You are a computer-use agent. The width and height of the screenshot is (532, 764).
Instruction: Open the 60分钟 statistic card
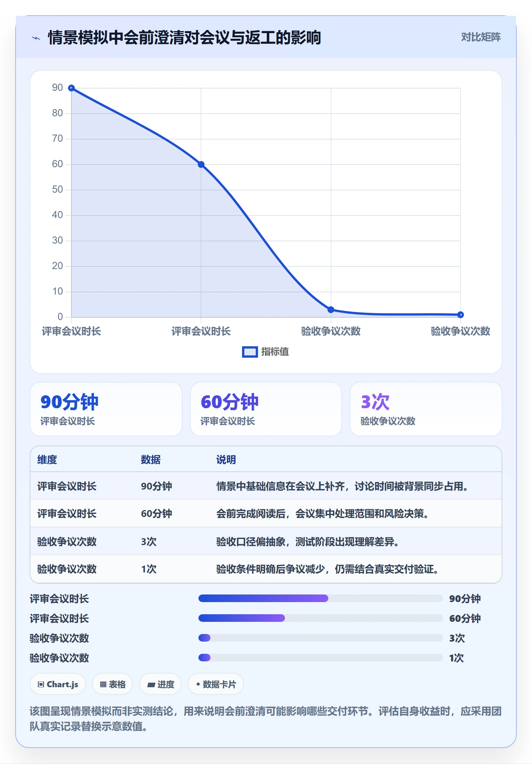(266, 409)
